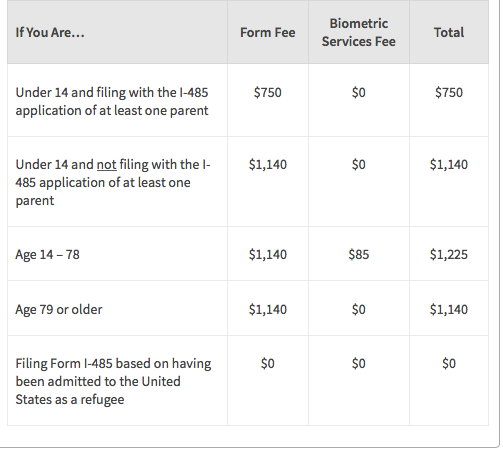Viewport: 503px width, 450px height.
Task: Click the Form Fee column header
Action: click(x=268, y=33)
